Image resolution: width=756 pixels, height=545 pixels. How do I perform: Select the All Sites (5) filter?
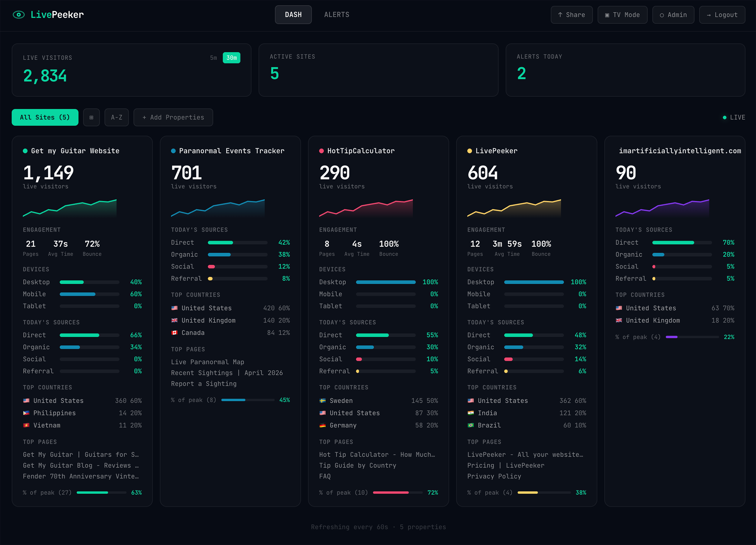45,117
